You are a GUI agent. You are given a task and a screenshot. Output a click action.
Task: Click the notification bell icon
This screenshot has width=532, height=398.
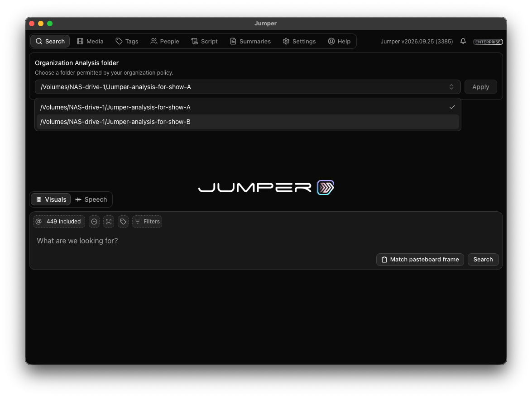pos(463,41)
